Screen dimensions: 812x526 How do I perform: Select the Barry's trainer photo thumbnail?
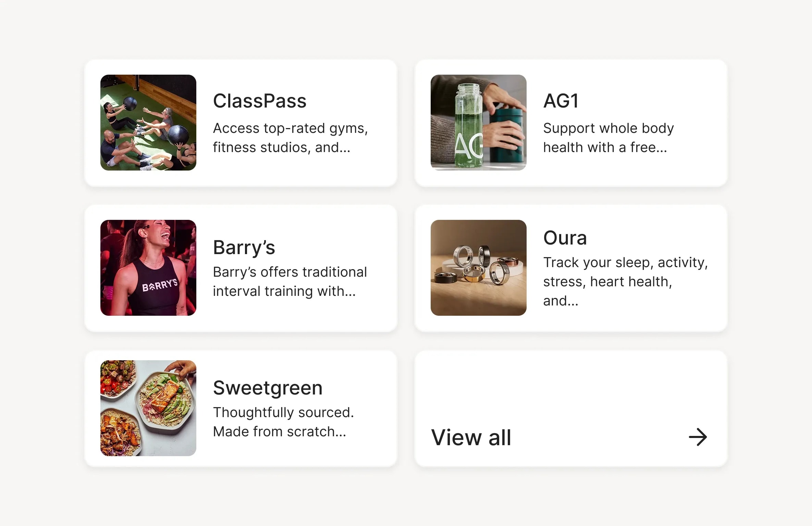[x=148, y=268]
